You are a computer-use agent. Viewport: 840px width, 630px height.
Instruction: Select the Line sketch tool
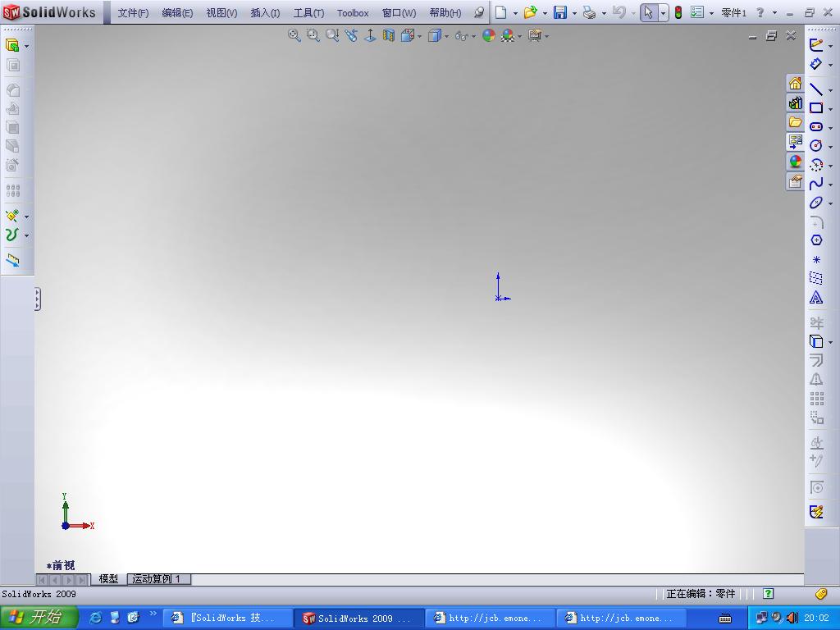(x=816, y=89)
